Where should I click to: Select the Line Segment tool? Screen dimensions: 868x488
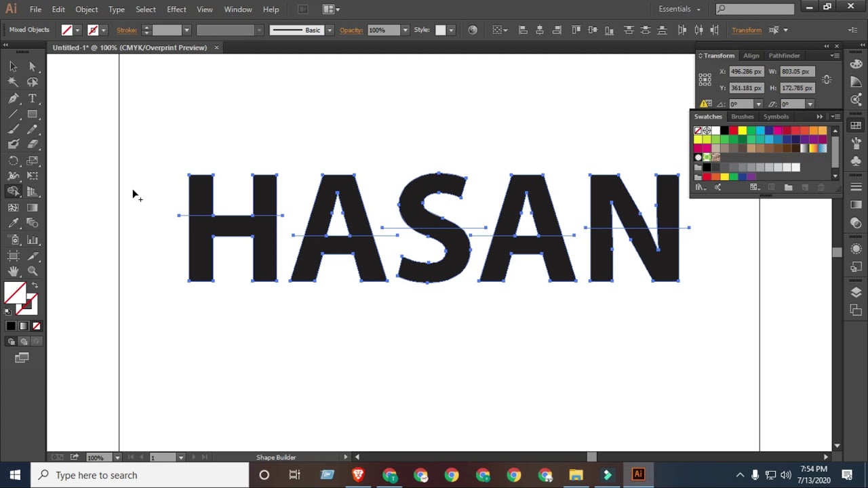click(13, 114)
